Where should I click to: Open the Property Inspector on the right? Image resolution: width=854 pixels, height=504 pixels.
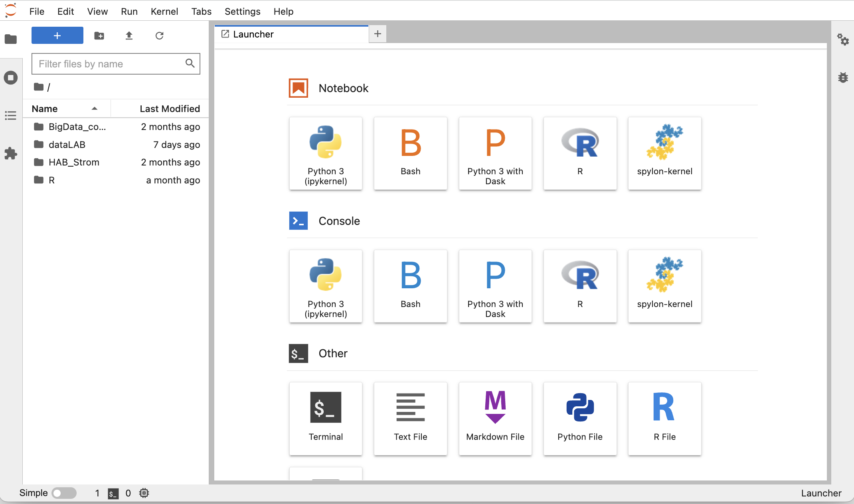843,39
